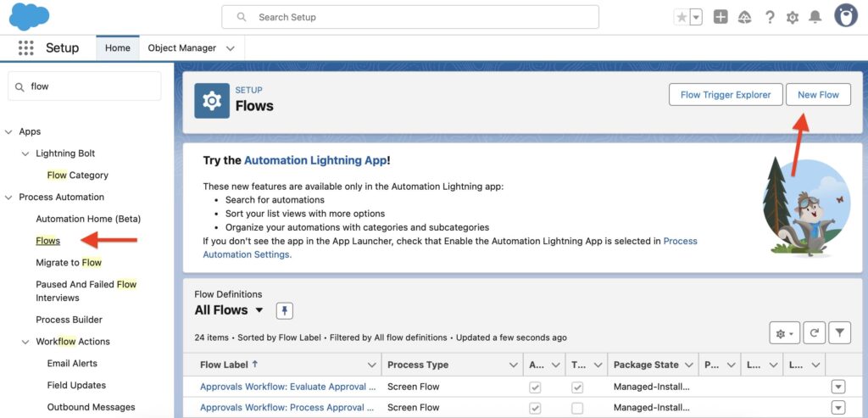Click the Quick Find box containing flow

[85, 86]
